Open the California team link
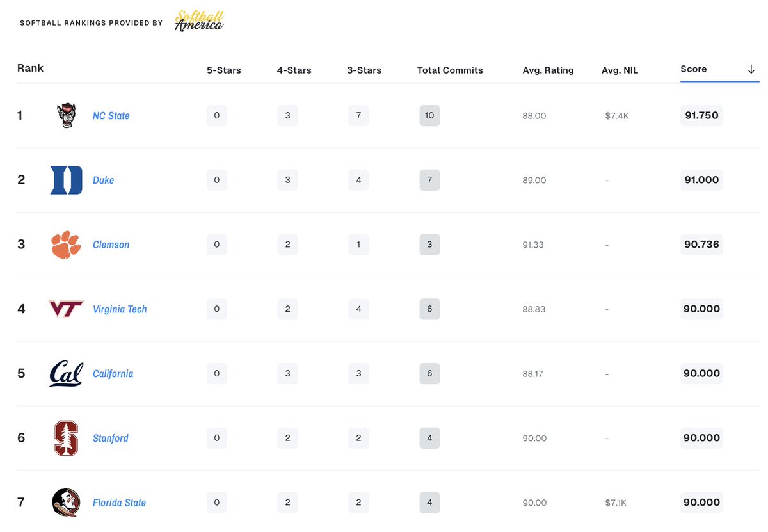 pyautogui.click(x=113, y=374)
